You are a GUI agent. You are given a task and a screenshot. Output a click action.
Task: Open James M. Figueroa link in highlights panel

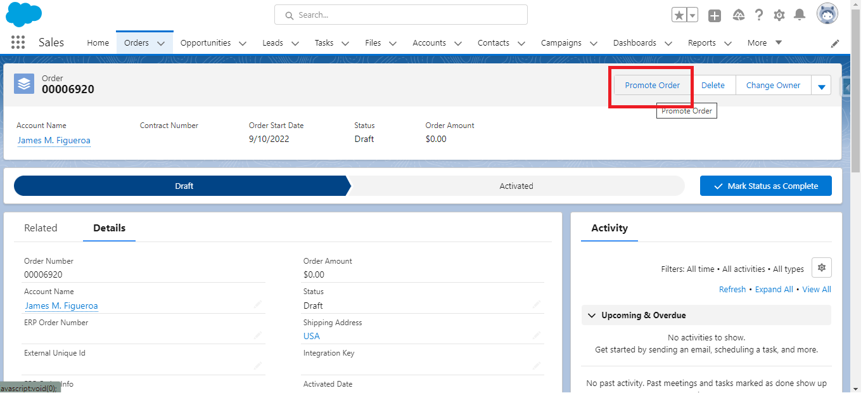coord(54,140)
